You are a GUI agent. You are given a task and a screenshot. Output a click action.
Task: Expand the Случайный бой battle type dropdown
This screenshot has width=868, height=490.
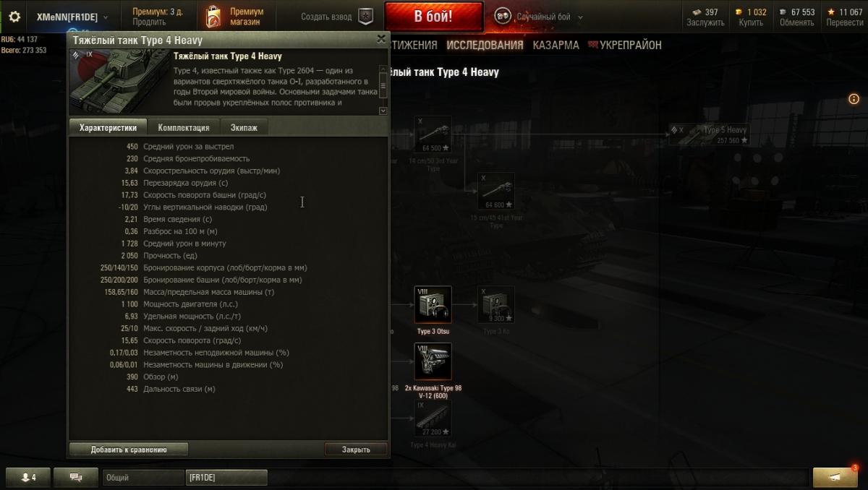pos(540,17)
